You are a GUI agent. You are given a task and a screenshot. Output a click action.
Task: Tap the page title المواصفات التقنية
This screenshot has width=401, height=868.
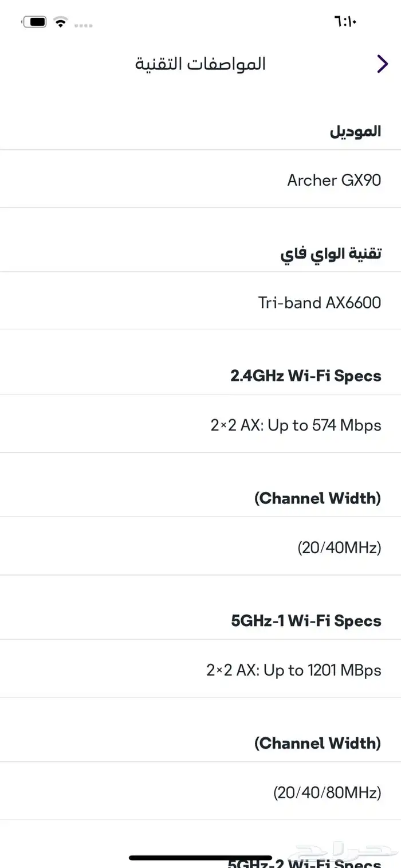click(x=200, y=64)
